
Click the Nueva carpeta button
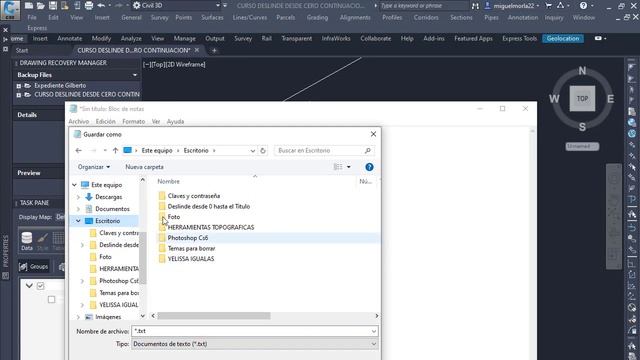[144, 167]
